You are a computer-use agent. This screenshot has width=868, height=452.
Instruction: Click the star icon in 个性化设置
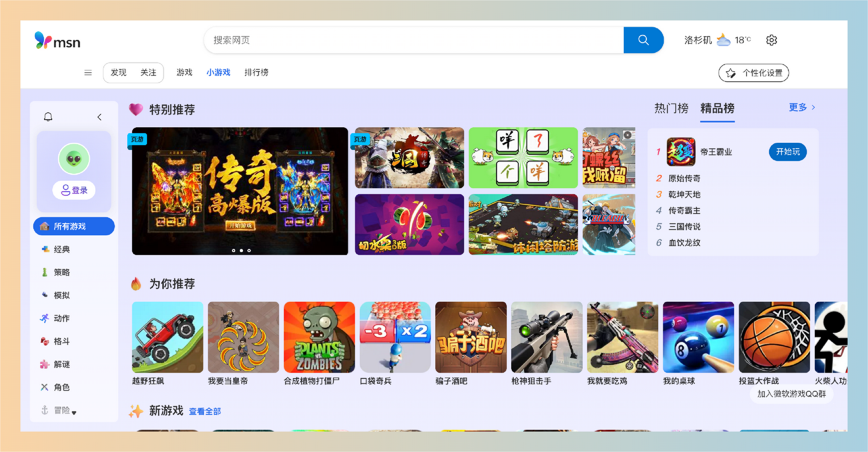pyautogui.click(x=731, y=73)
